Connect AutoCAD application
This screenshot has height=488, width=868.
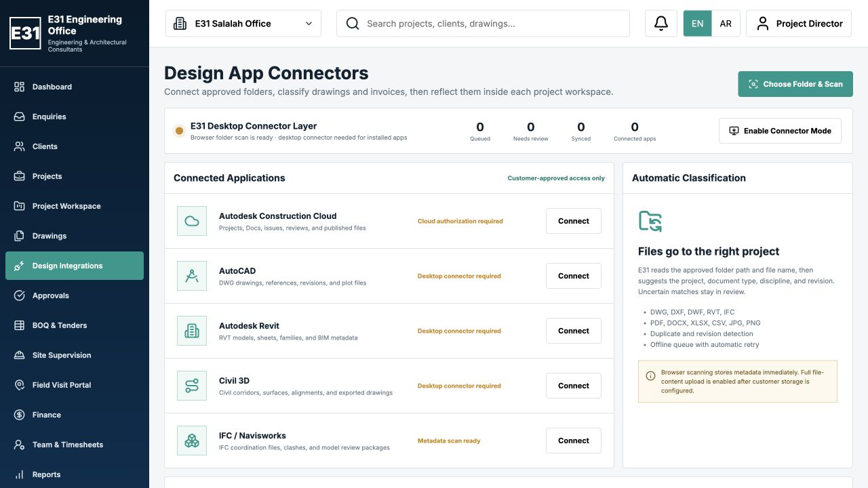pos(574,276)
